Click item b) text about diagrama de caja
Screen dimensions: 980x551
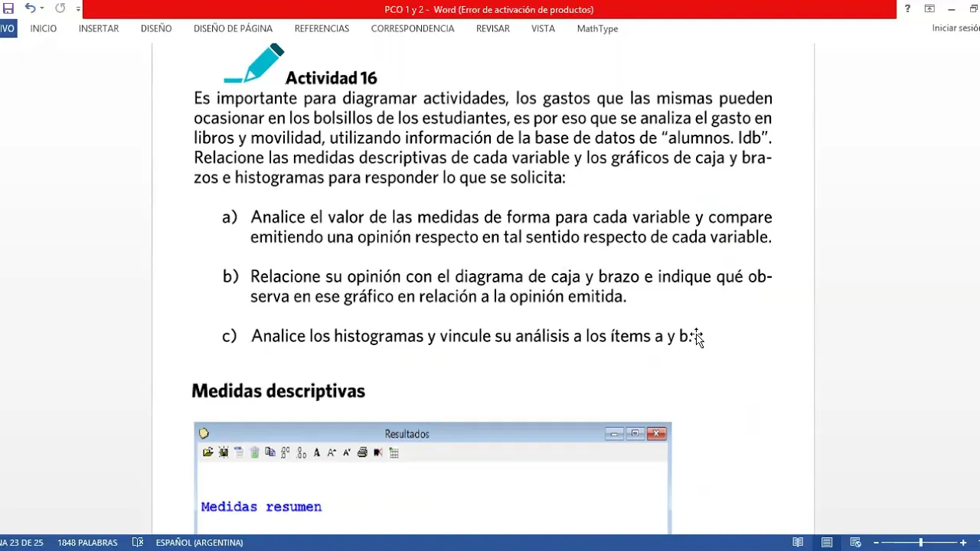(x=511, y=286)
